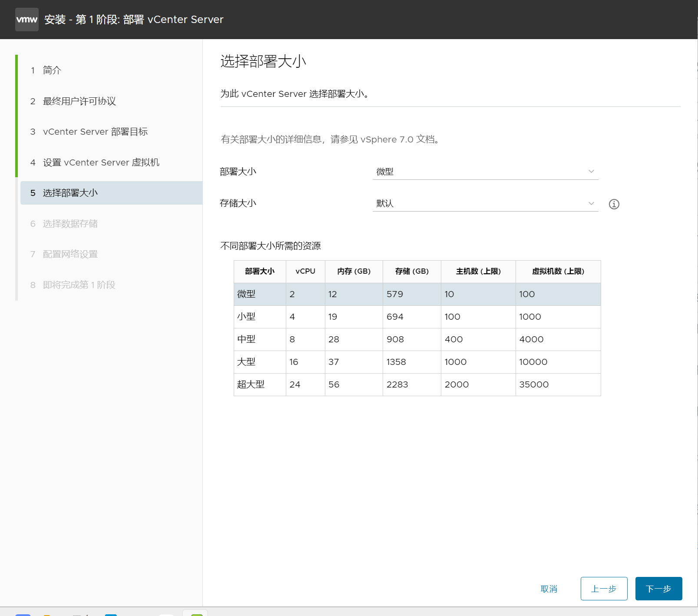Click storage value 694
This screenshot has height=616, width=698.
395,317
